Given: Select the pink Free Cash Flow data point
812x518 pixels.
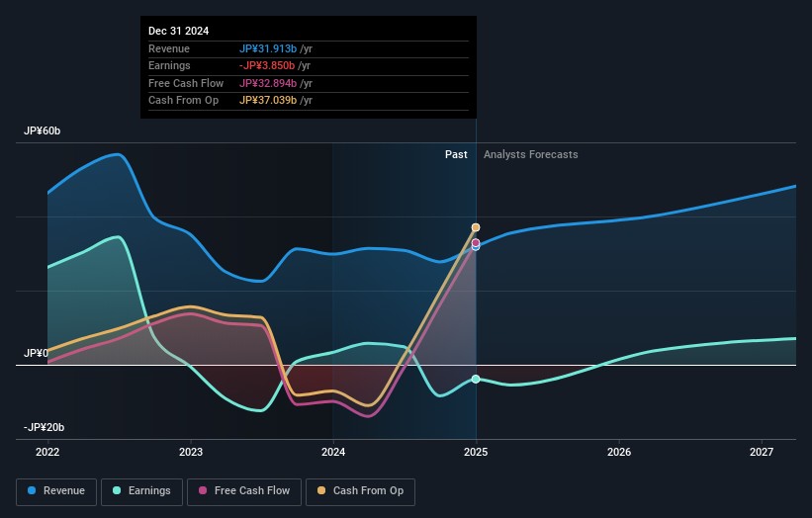Looking at the screenshot, I should tap(476, 243).
